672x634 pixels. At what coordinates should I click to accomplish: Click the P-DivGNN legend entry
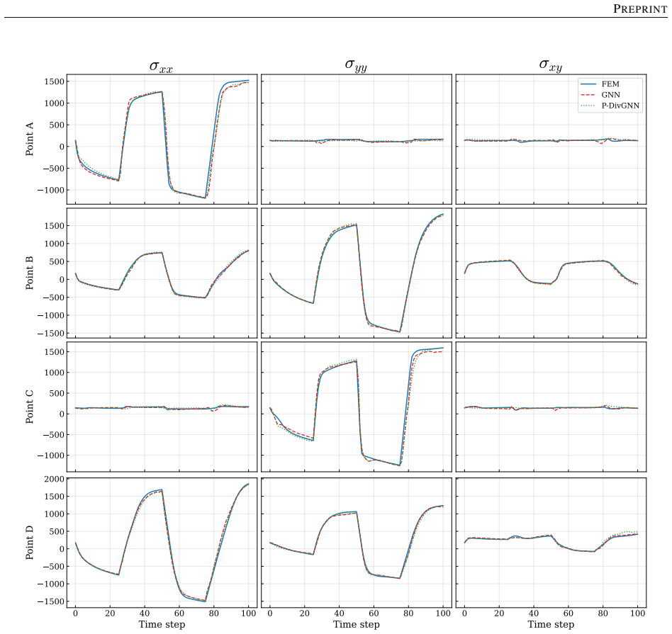tap(620, 106)
